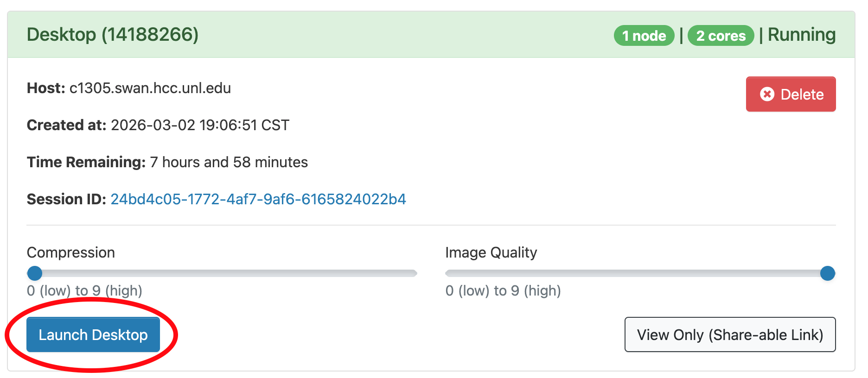The width and height of the screenshot is (868, 378).
Task: Click the "2 cores" green badge
Action: (721, 36)
